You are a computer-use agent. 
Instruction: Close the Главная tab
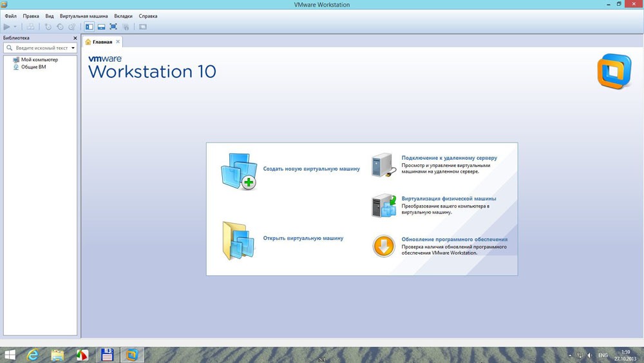click(118, 41)
